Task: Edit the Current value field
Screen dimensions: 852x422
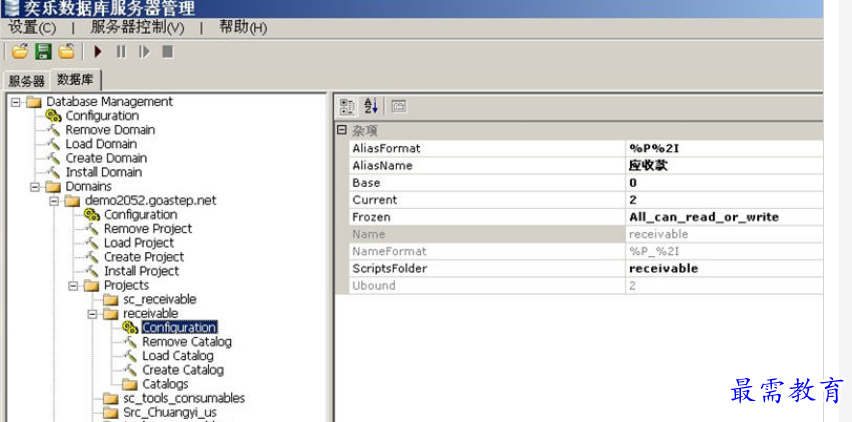Action: click(x=724, y=200)
